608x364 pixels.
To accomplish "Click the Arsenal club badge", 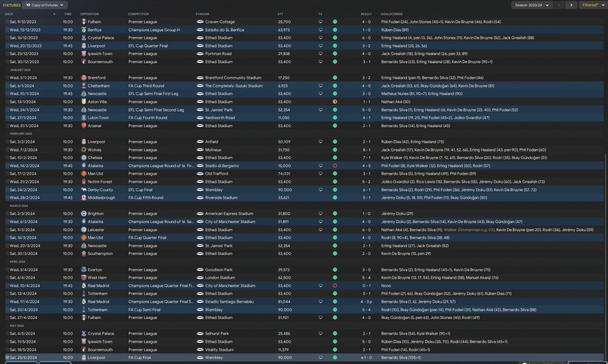I will (x=84, y=126).
